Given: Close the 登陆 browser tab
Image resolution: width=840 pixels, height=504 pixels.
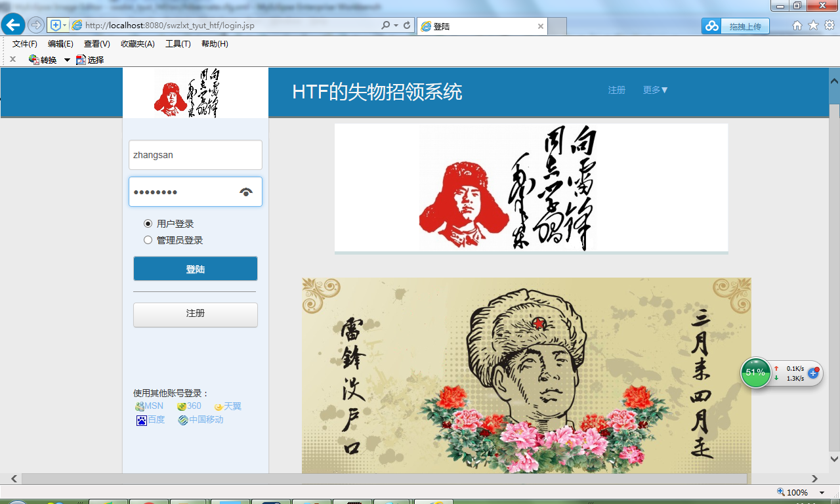Looking at the screenshot, I should point(541,26).
